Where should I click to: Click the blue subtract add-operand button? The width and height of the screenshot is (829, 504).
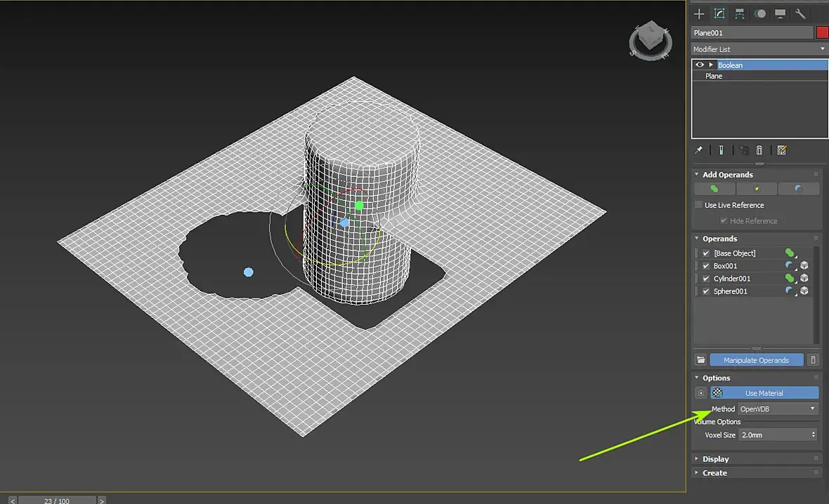click(x=798, y=189)
